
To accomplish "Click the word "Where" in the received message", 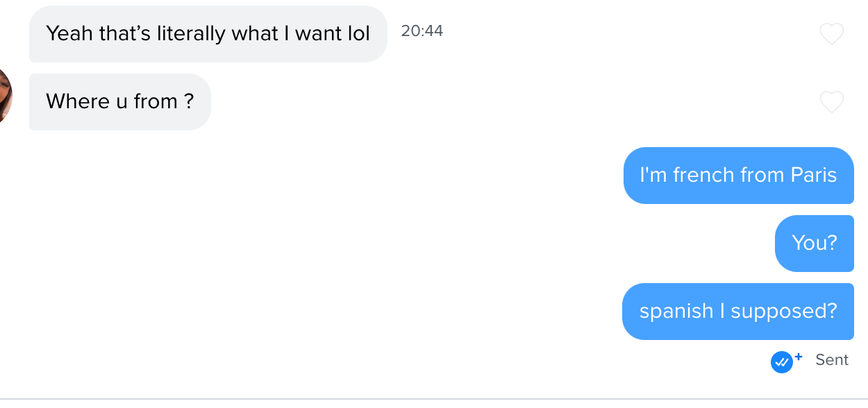I will pyautogui.click(x=68, y=102).
